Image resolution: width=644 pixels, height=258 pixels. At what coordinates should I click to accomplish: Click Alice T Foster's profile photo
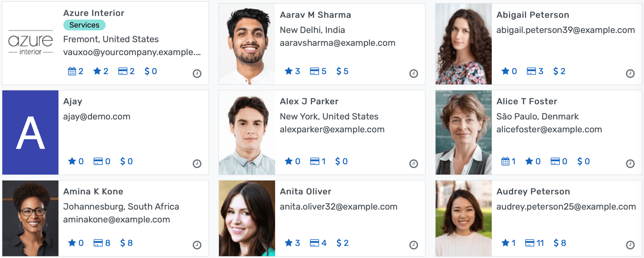[x=463, y=132]
